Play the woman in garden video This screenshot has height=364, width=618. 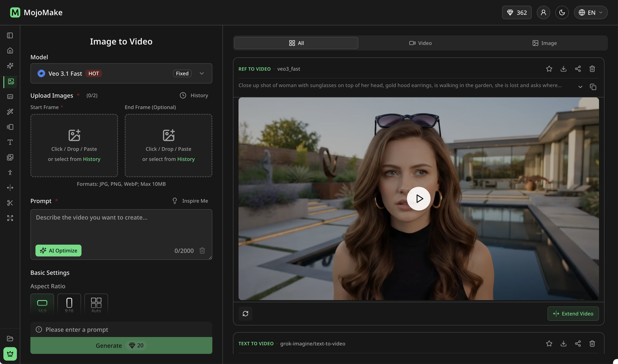pyautogui.click(x=418, y=199)
